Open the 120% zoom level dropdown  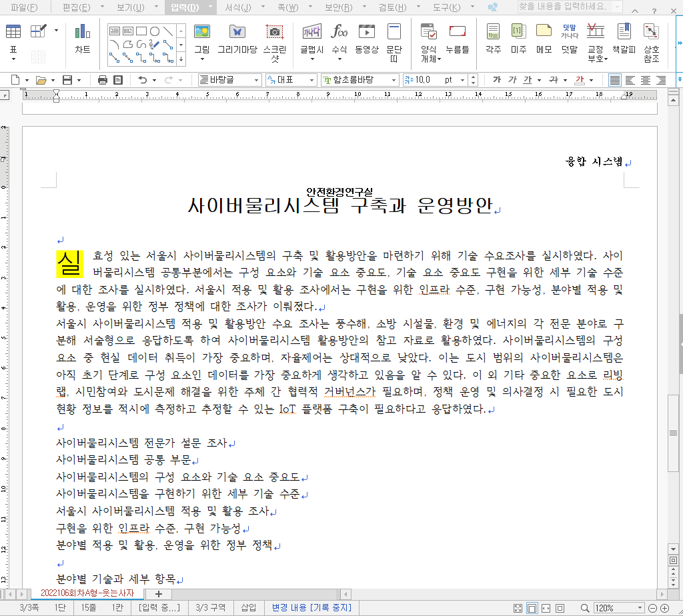click(640, 608)
